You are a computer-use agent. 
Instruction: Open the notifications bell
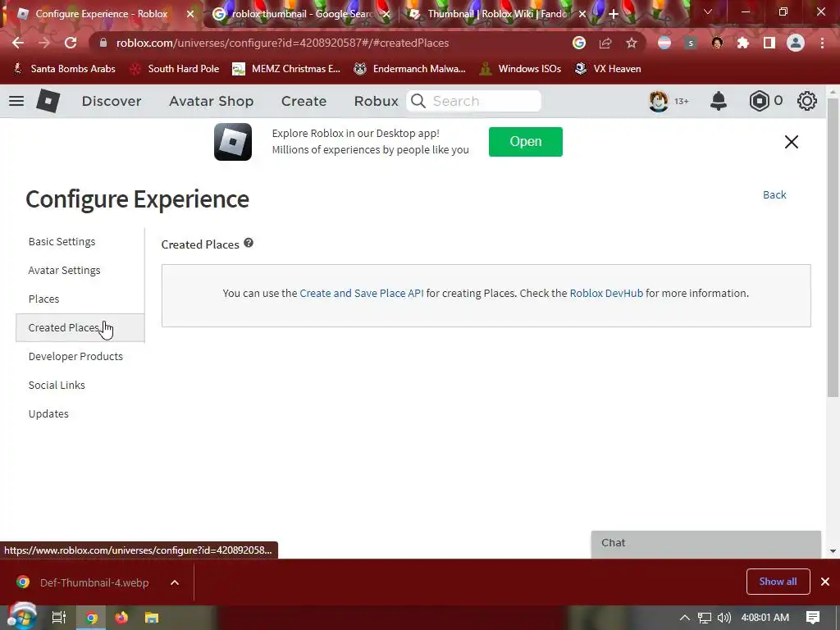coord(718,101)
